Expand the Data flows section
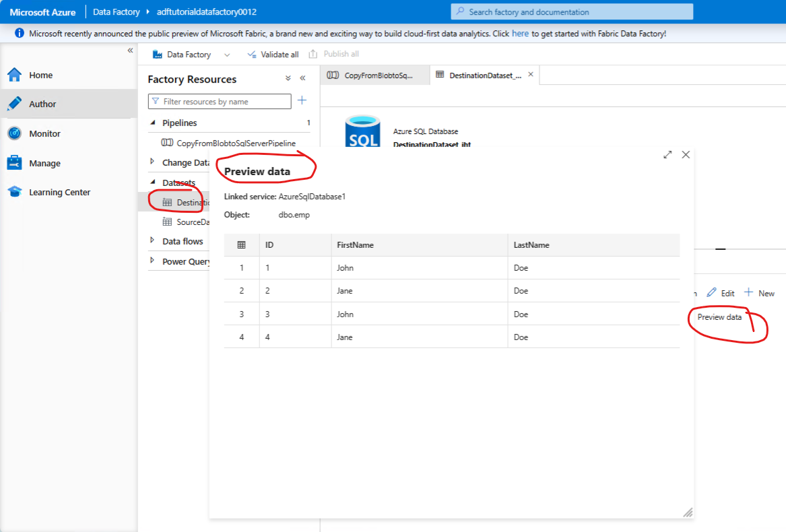This screenshot has width=786, height=532. [152, 240]
